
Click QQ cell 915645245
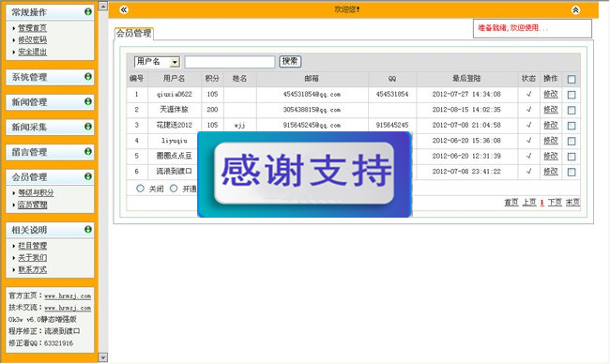tap(392, 125)
